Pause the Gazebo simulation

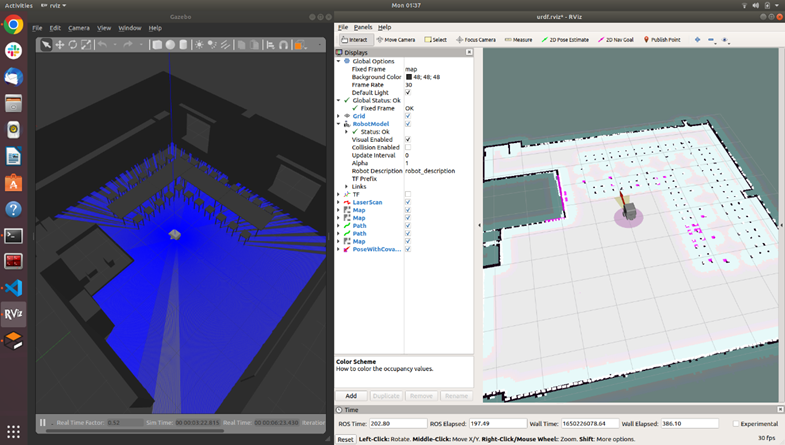pos(43,423)
